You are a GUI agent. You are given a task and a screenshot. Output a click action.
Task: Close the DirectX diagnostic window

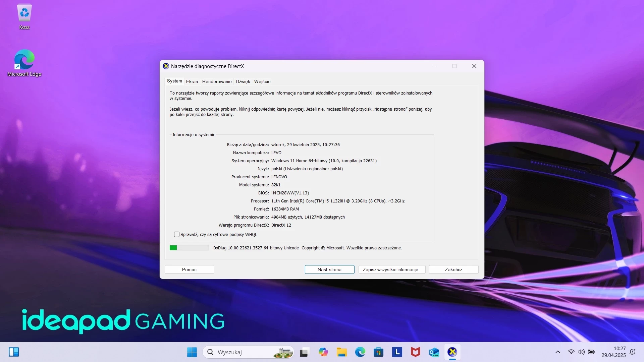pos(474,66)
